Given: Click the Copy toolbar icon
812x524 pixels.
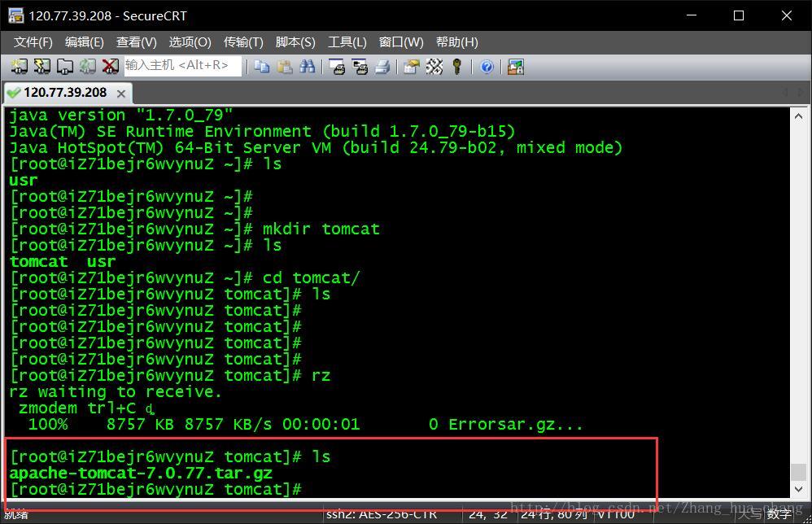Looking at the screenshot, I should [262, 66].
